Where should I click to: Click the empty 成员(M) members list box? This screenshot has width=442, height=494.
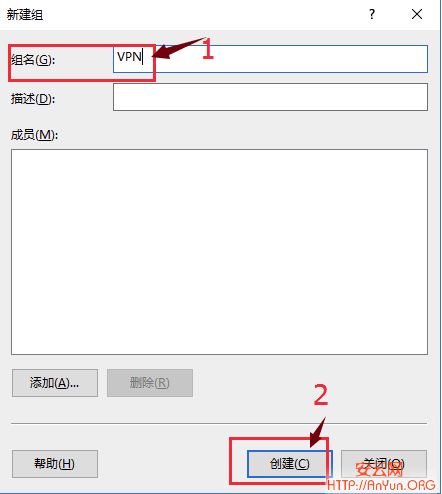point(219,252)
